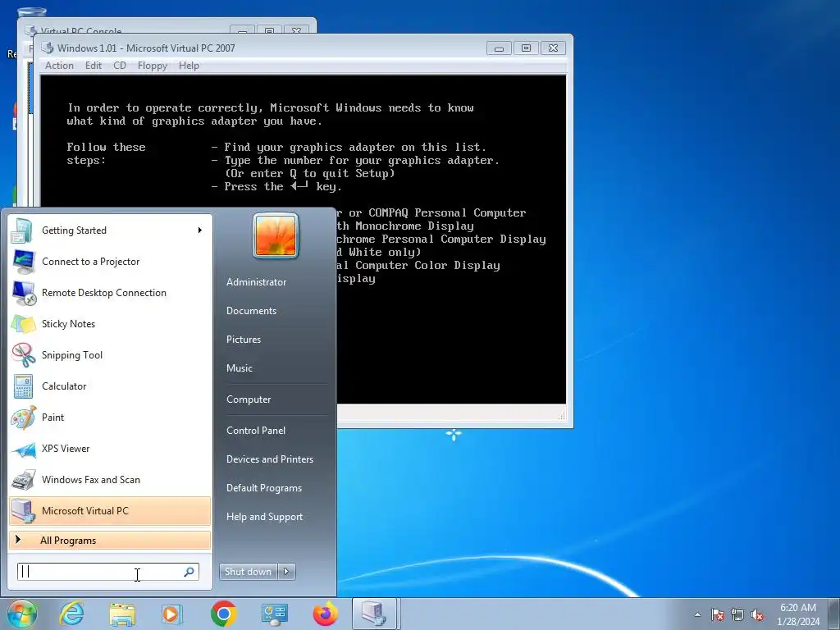Viewport: 840px width, 630px height.
Task: Show hidden tray icons arrow
Action: point(697,614)
